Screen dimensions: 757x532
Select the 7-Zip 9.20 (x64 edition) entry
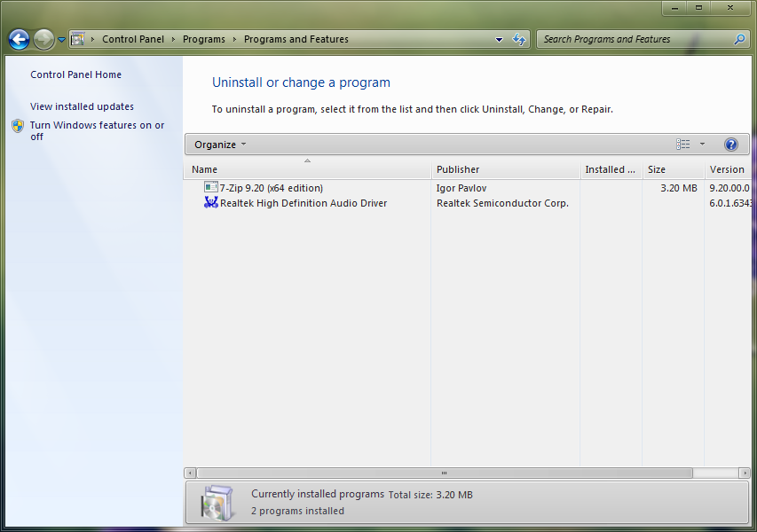click(272, 188)
